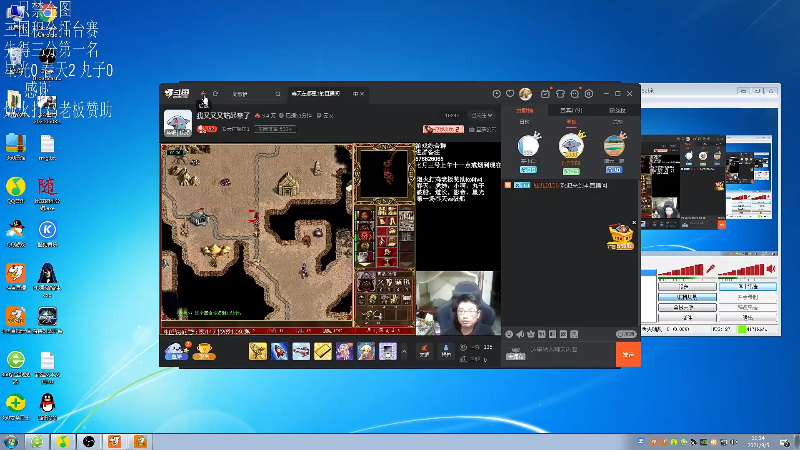
Task: Open the favorites heart icon
Action: tap(510, 94)
